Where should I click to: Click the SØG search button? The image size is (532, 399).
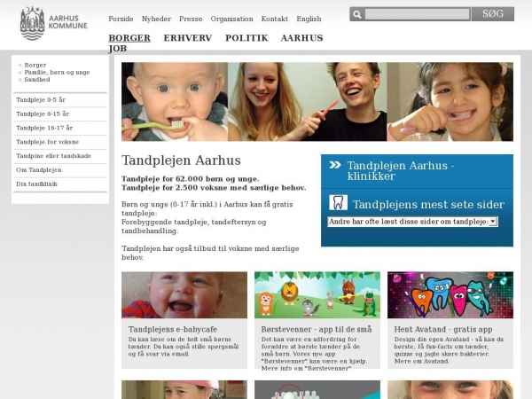coord(493,14)
